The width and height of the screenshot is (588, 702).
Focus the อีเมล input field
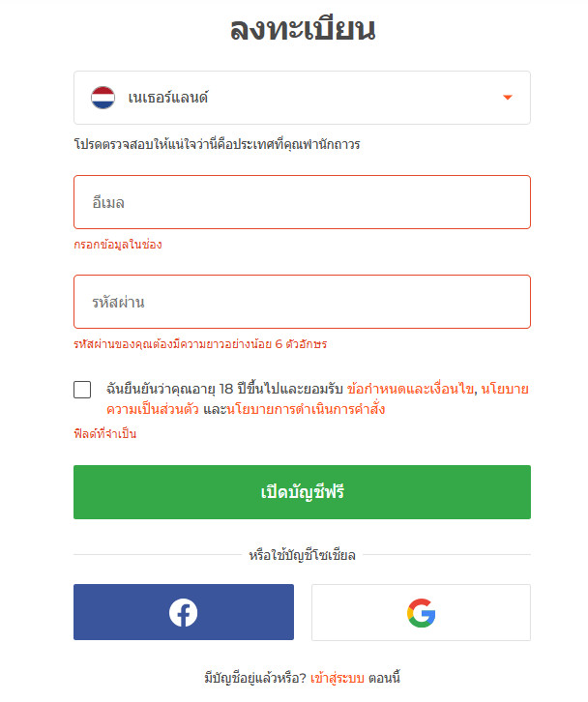(x=302, y=202)
